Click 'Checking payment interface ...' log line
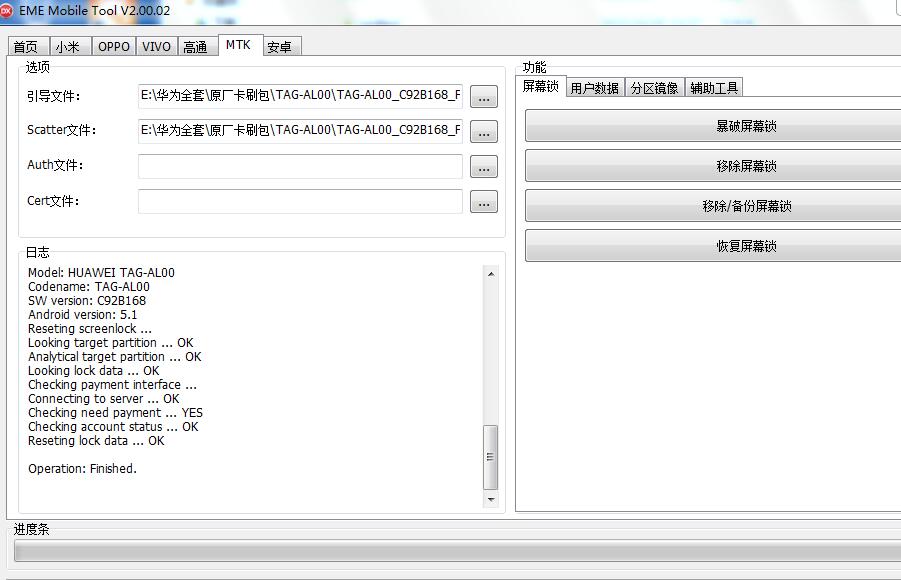 (x=112, y=385)
